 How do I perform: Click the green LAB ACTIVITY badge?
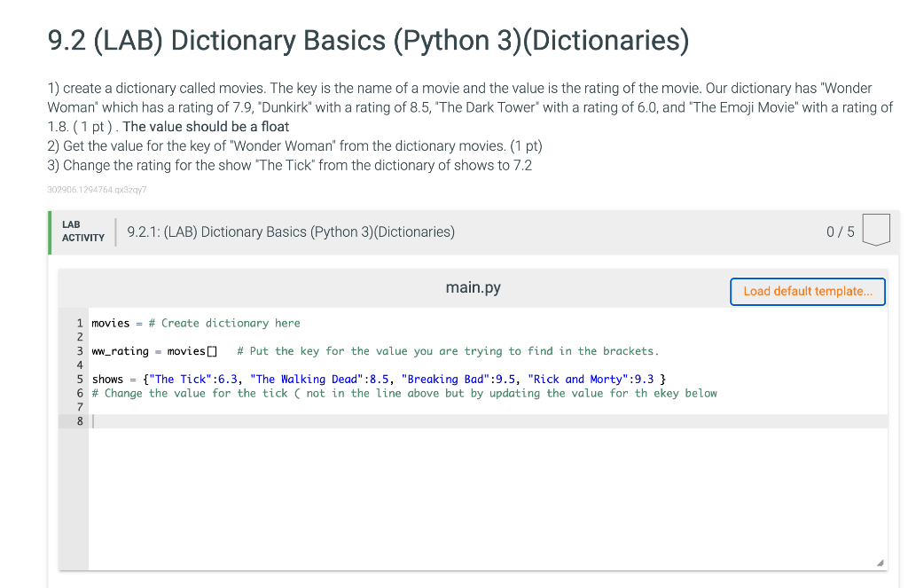click(82, 231)
